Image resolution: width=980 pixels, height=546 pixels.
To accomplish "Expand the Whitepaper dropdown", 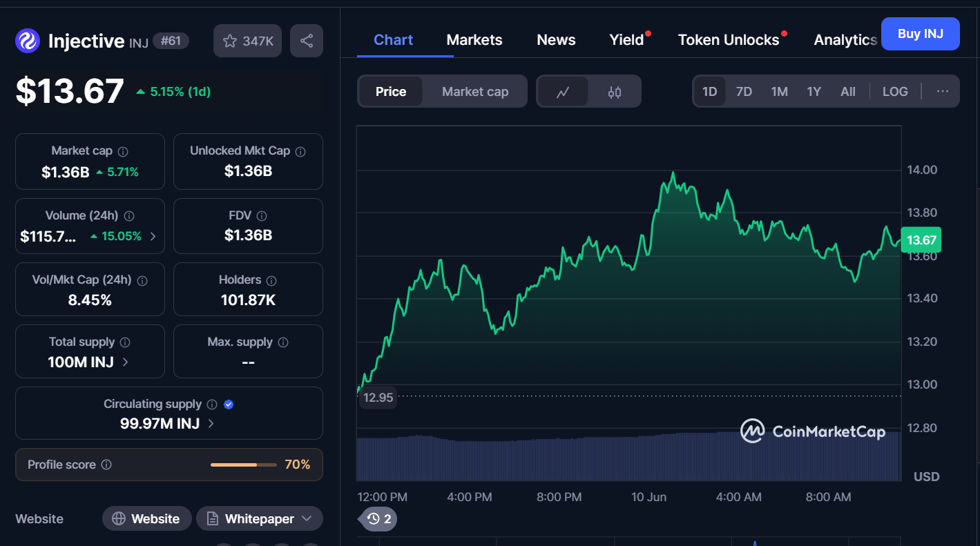I will (259, 519).
